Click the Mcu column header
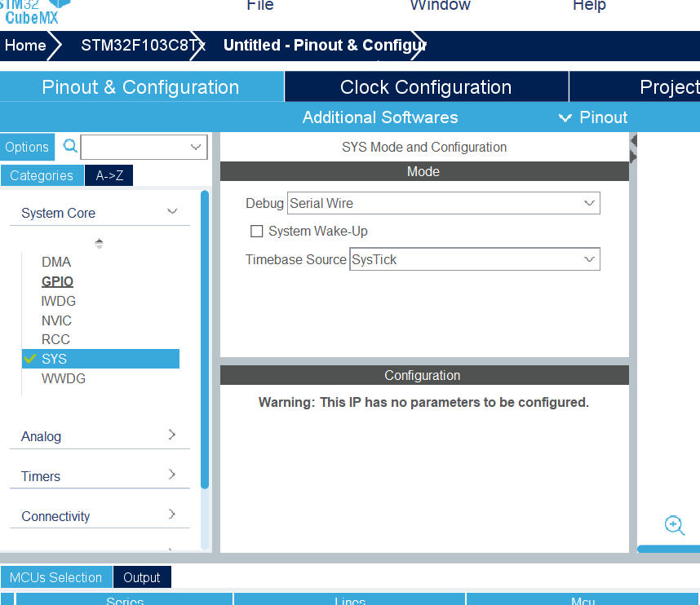700x605 pixels. click(x=583, y=599)
